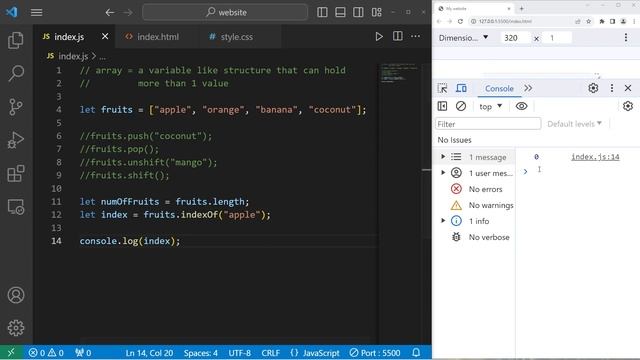Click the website command center search
Viewport: 640px width, 360px height.
(225, 12)
